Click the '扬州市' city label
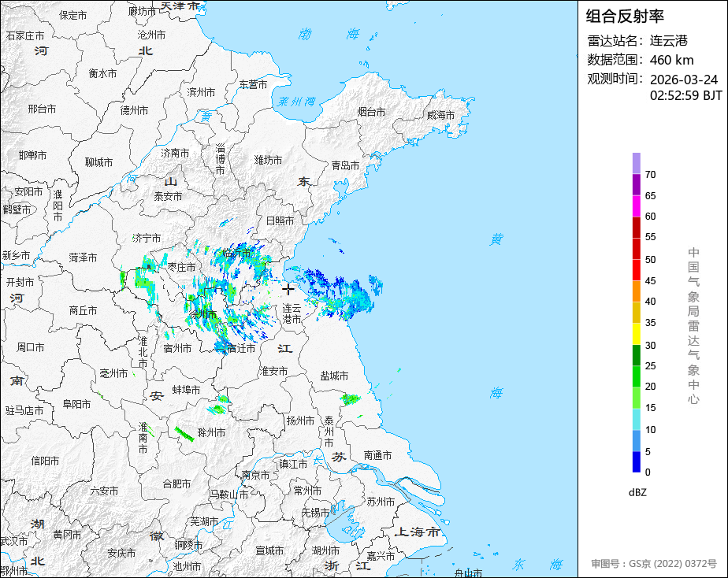Viewport: 728px width, 578px height. click(x=300, y=421)
